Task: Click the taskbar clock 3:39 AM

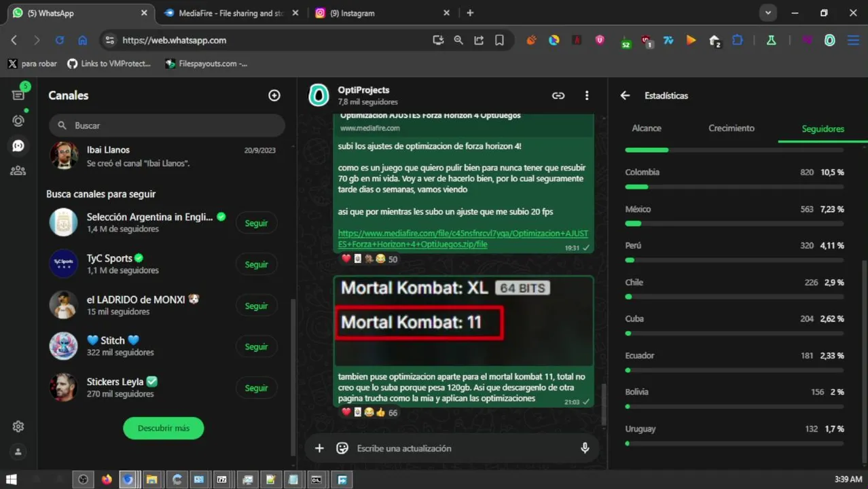Action: (848, 479)
